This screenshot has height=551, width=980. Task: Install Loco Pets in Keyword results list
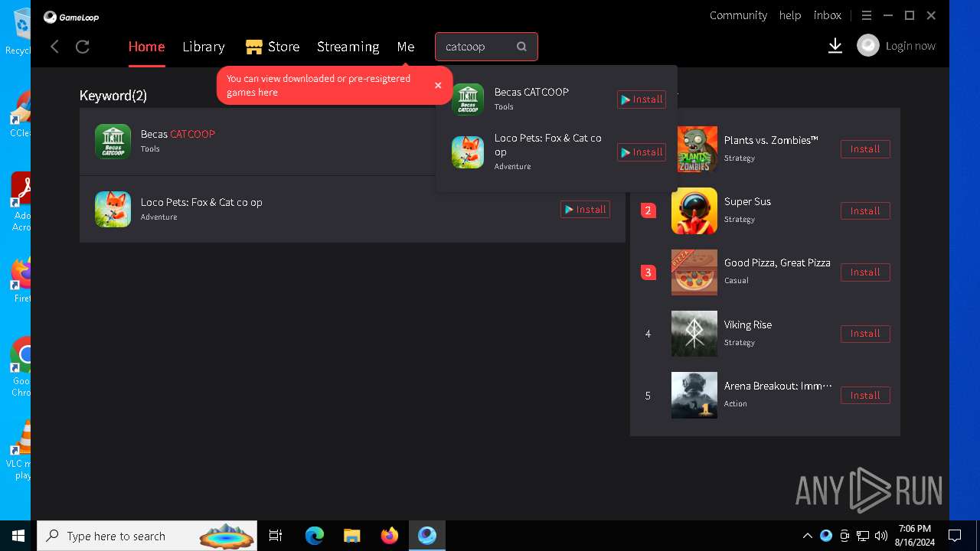[x=585, y=210]
